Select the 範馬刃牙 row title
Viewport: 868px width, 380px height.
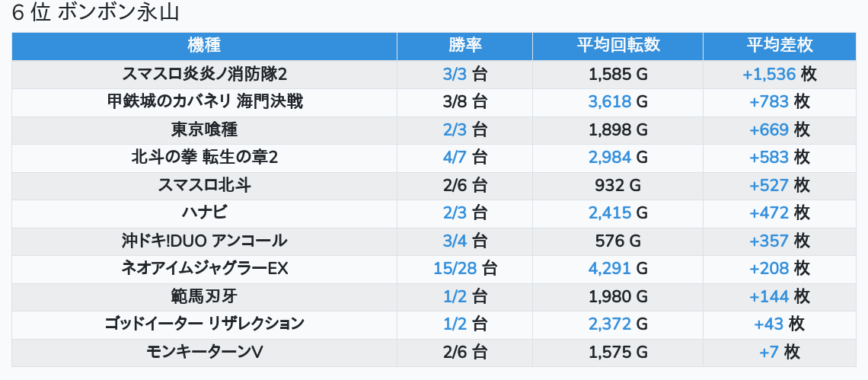(x=204, y=296)
